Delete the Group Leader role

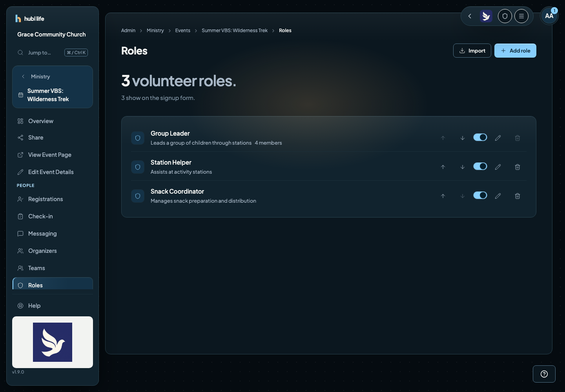[518, 138]
